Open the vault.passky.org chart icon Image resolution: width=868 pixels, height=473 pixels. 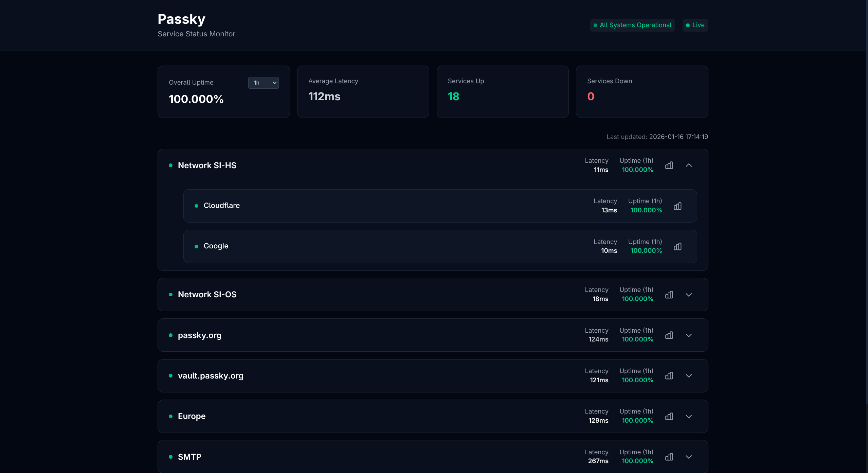669,376
